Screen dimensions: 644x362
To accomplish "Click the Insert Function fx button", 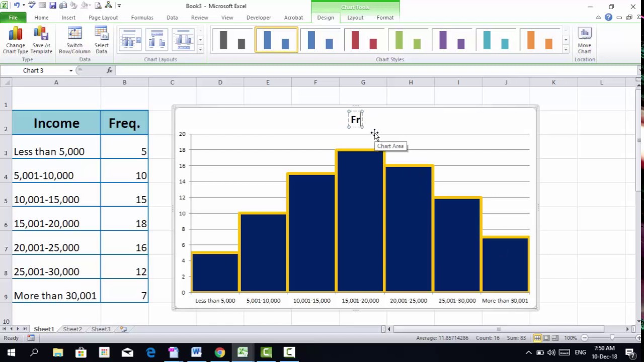I will pyautogui.click(x=110, y=70).
